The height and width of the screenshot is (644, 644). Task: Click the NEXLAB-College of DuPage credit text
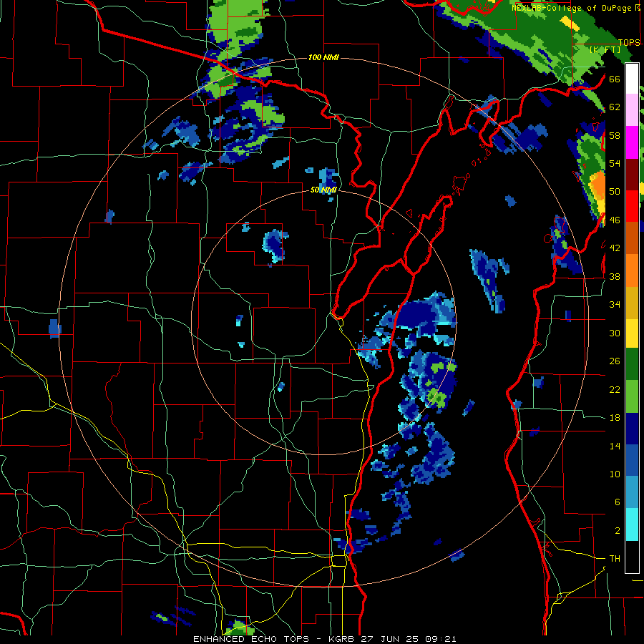point(571,8)
